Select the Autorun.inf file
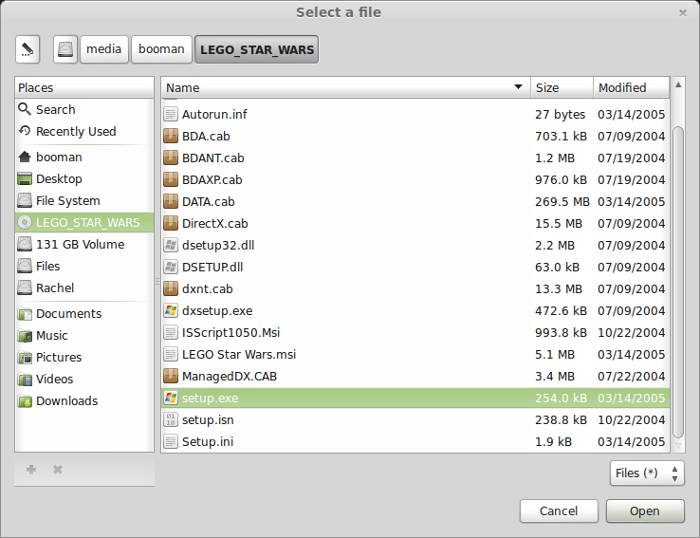This screenshot has height=538, width=700. coord(415,114)
